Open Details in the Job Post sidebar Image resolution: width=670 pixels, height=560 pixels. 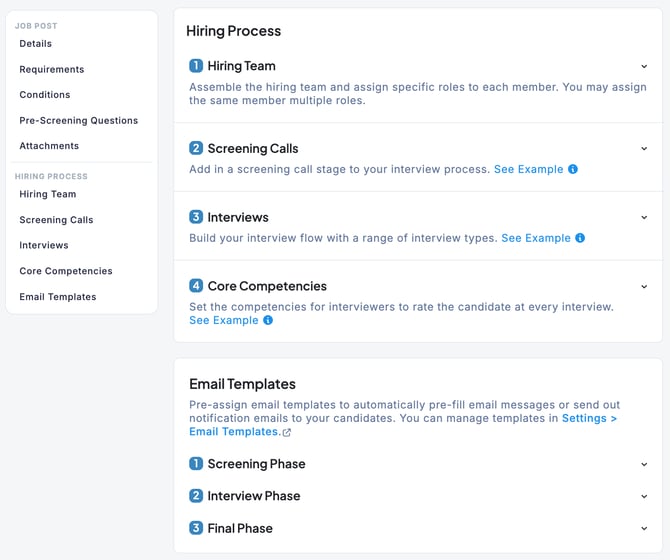[x=36, y=44]
